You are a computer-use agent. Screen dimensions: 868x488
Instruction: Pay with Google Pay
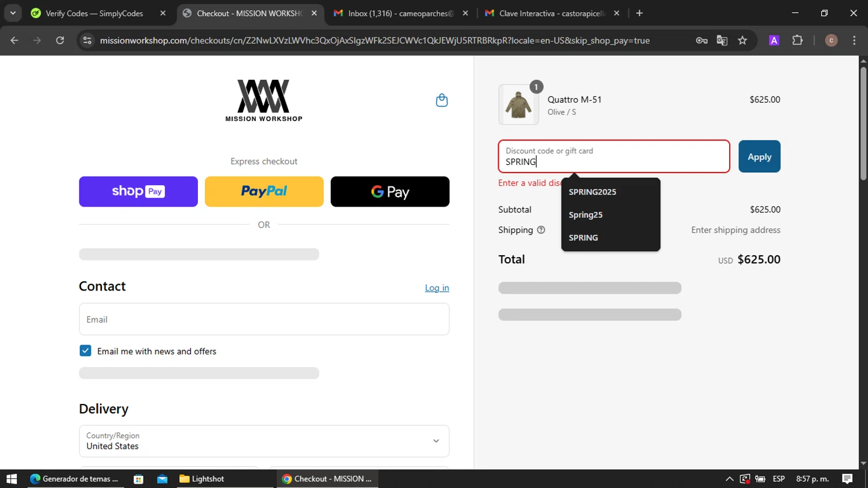tap(390, 192)
